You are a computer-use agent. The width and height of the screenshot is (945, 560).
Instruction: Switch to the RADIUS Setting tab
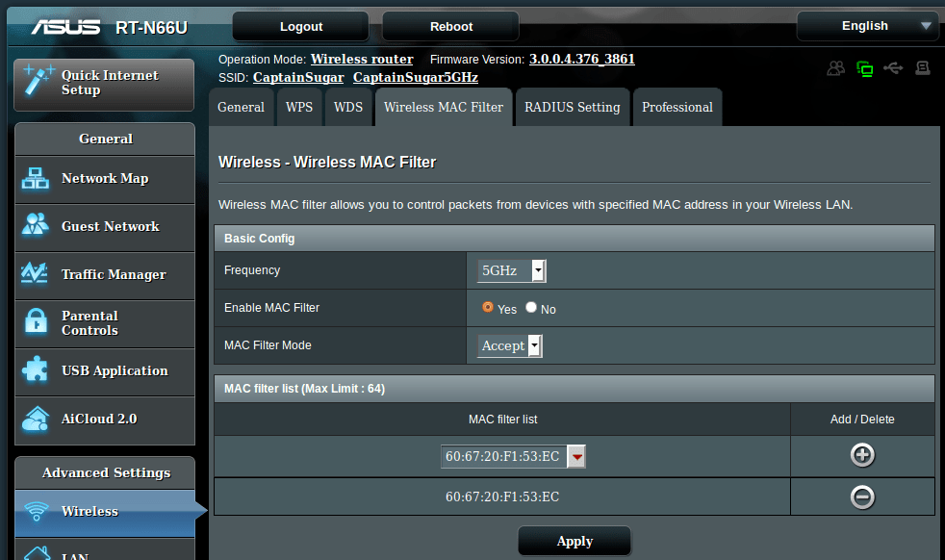click(x=573, y=107)
